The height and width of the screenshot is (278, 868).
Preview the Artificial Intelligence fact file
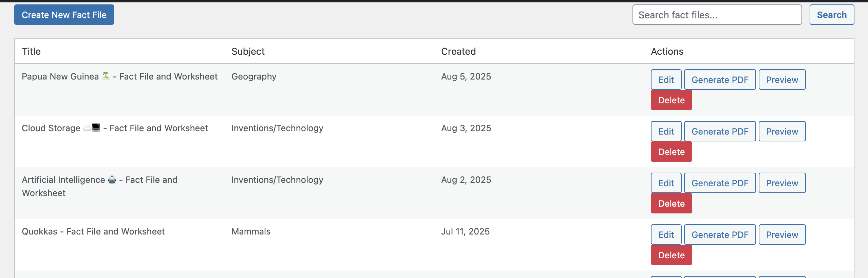(x=782, y=183)
